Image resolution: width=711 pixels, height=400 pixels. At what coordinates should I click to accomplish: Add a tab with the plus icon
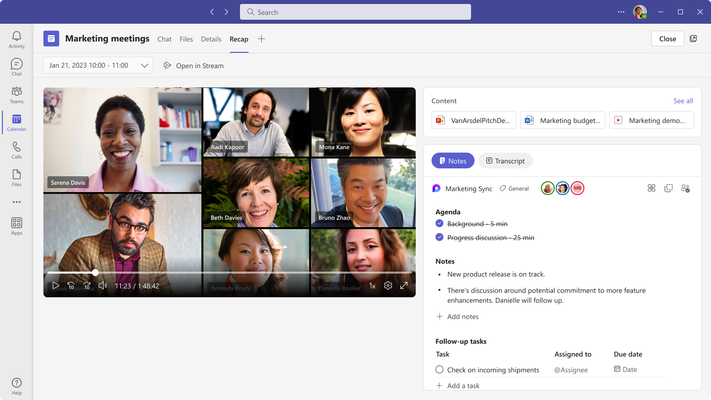(x=261, y=39)
